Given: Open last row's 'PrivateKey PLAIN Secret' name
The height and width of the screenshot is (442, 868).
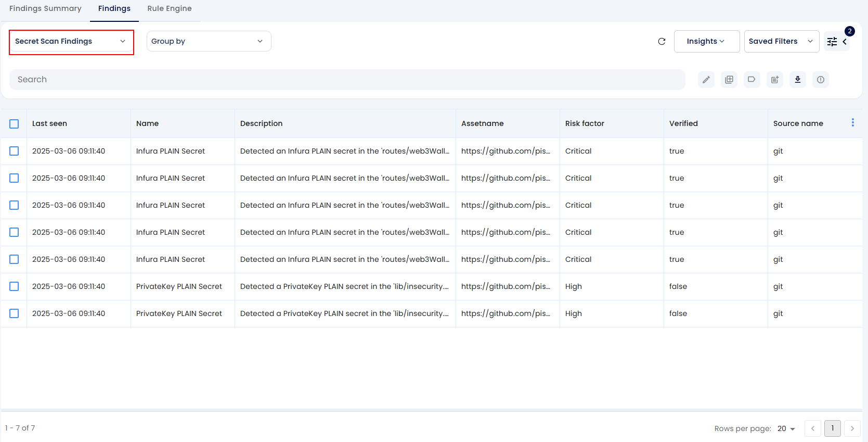Looking at the screenshot, I should [179, 313].
